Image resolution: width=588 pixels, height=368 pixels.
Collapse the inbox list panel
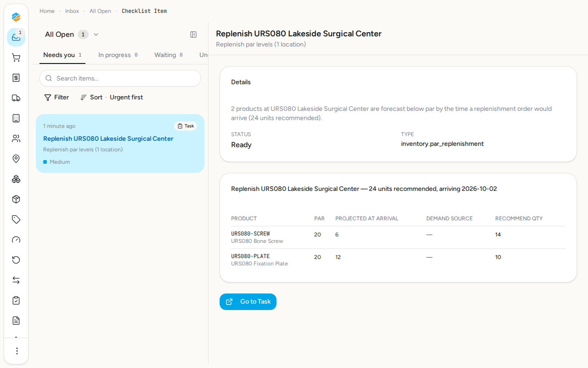pos(193,34)
